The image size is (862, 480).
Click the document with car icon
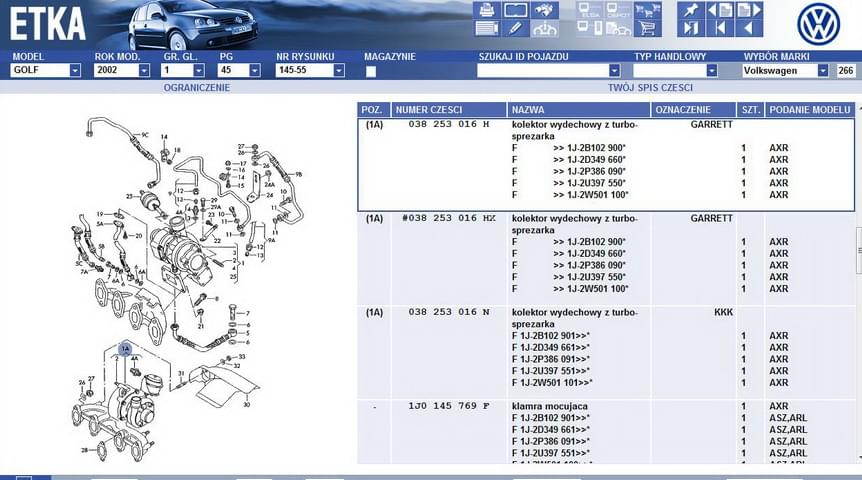click(x=618, y=28)
